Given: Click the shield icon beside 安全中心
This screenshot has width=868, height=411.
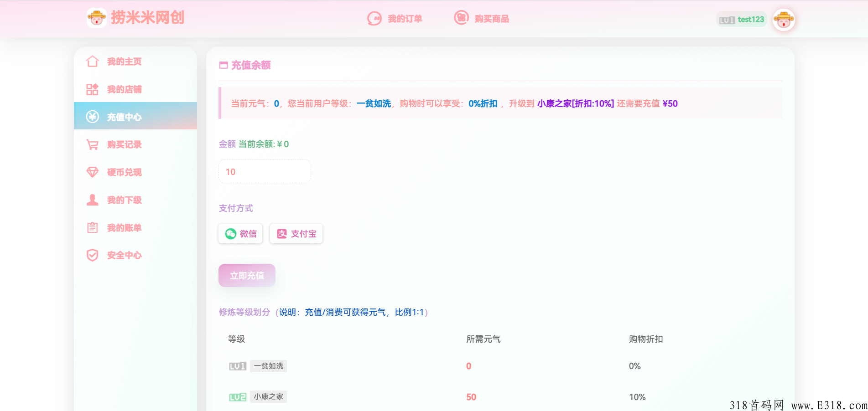Looking at the screenshot, I should (x=93, y=255).
